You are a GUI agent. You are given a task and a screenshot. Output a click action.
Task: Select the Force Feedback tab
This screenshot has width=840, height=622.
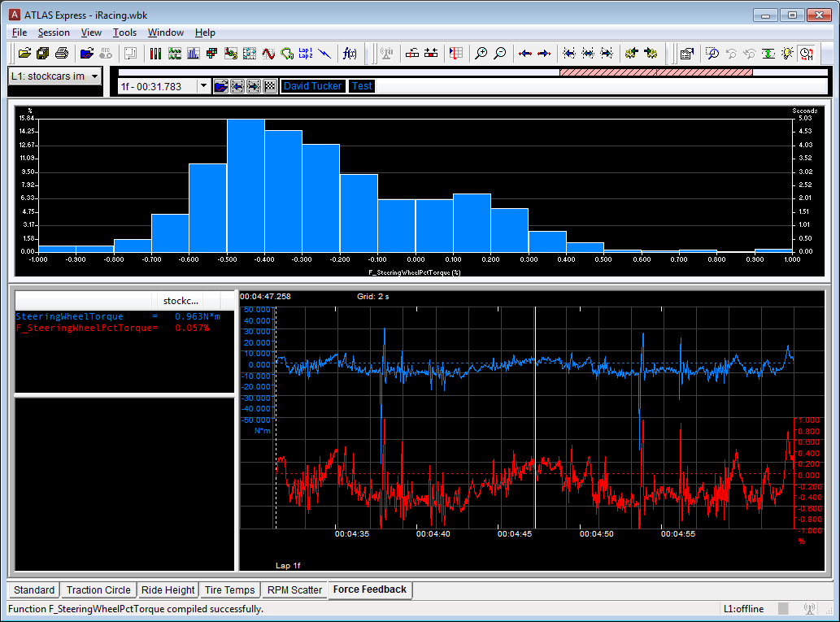370,589
